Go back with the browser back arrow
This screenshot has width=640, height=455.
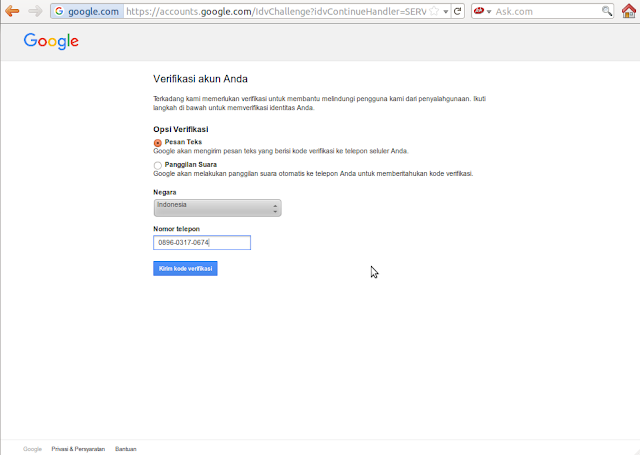[12, 11]
